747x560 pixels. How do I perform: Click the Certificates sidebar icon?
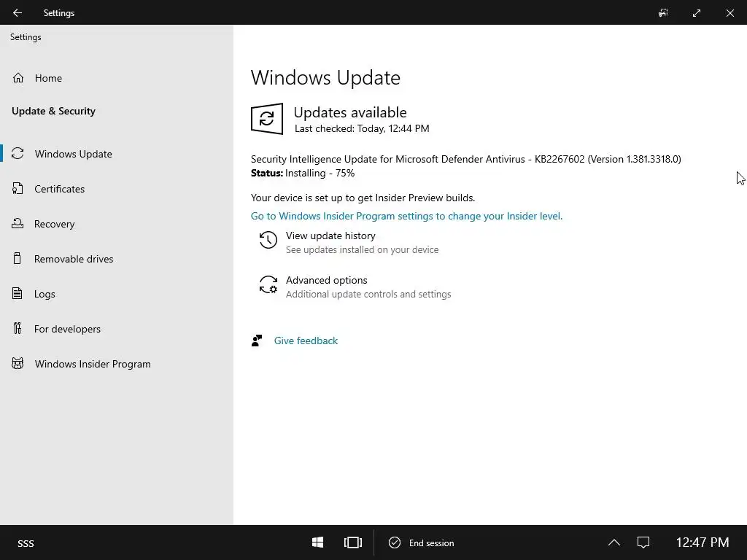[x=18, y=189]
